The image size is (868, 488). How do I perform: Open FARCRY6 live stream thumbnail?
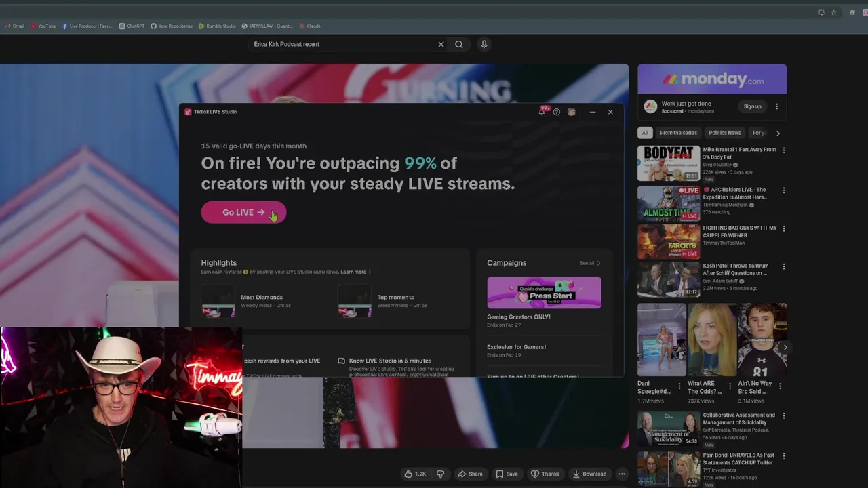pos(669,241)
